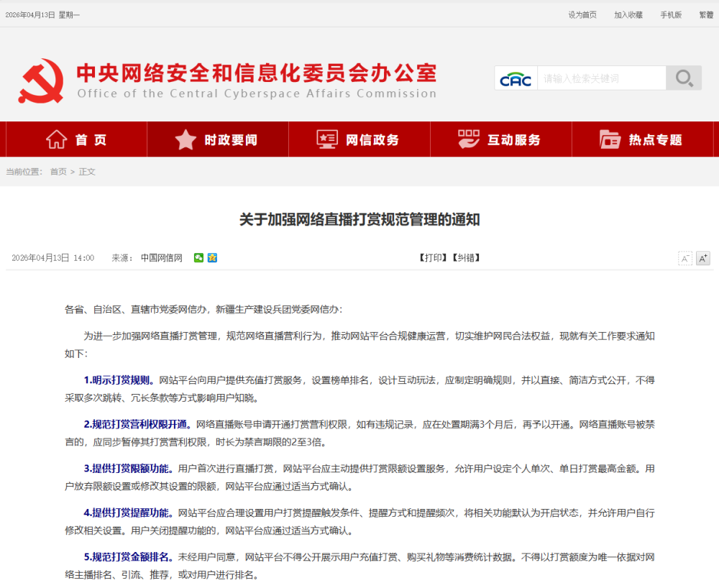The height and width of the screenshot is (588, 719).
Task: Click 首页 in the breadcrumb trail
Action: (x=58, y=172)
